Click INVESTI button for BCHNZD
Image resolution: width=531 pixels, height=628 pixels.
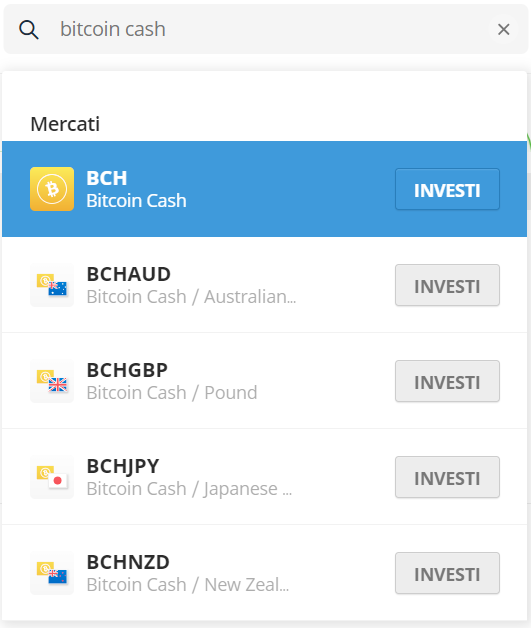447,573
